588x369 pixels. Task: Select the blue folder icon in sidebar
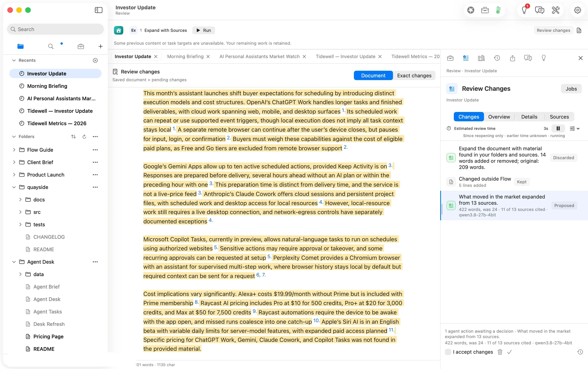(x=21, y=46)
